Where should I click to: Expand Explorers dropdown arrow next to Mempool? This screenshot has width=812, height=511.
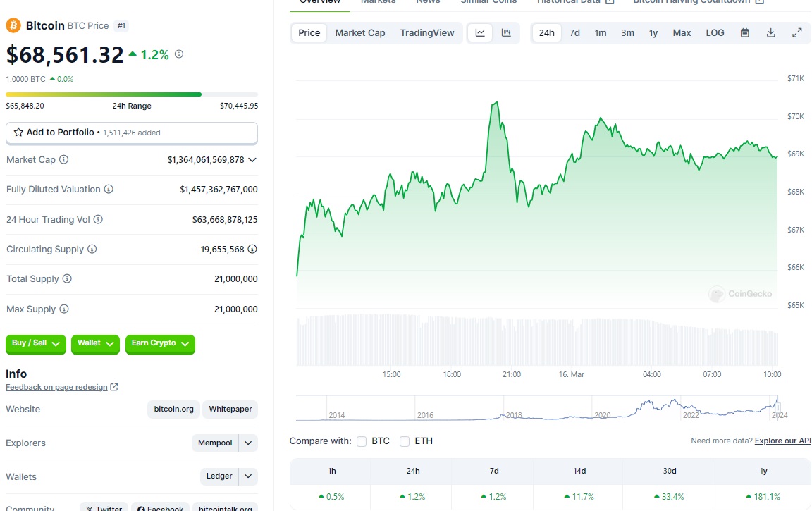click(248, 443)
